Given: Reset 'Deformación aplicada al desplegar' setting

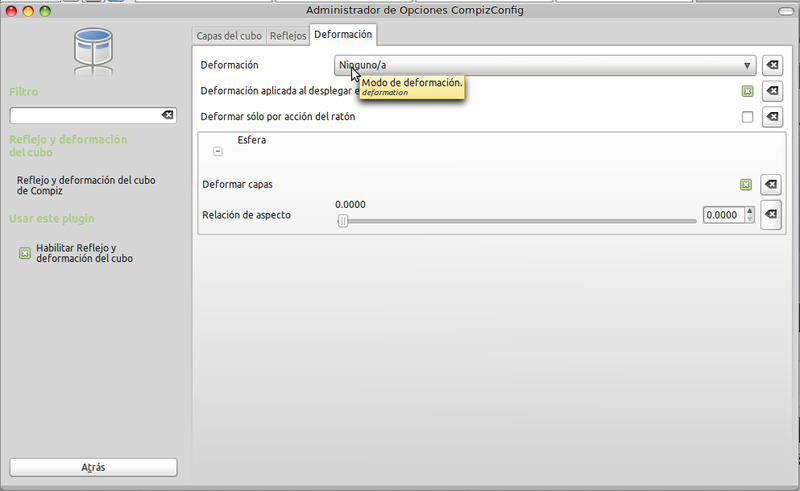Looking at the screenshot, I should point(771,91).
